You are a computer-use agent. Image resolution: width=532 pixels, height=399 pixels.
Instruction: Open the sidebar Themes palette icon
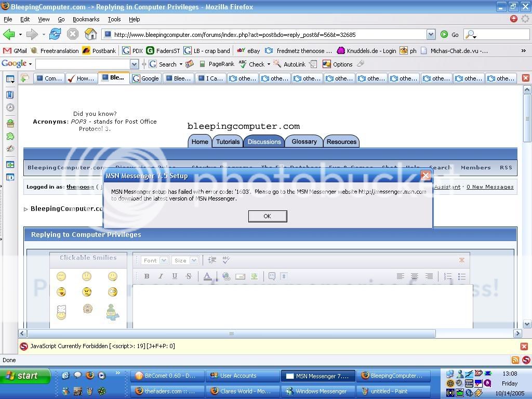[x=10, y=149]
